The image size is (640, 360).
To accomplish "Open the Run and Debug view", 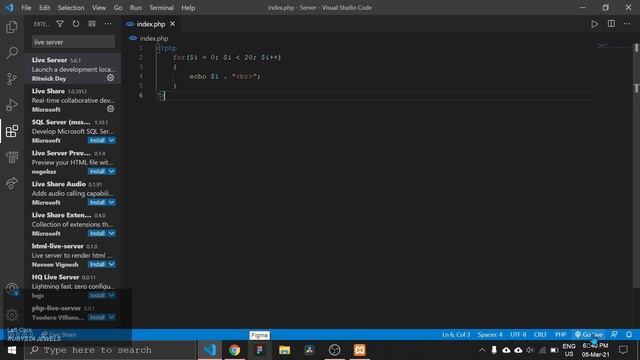I will [x=12, y=105].
